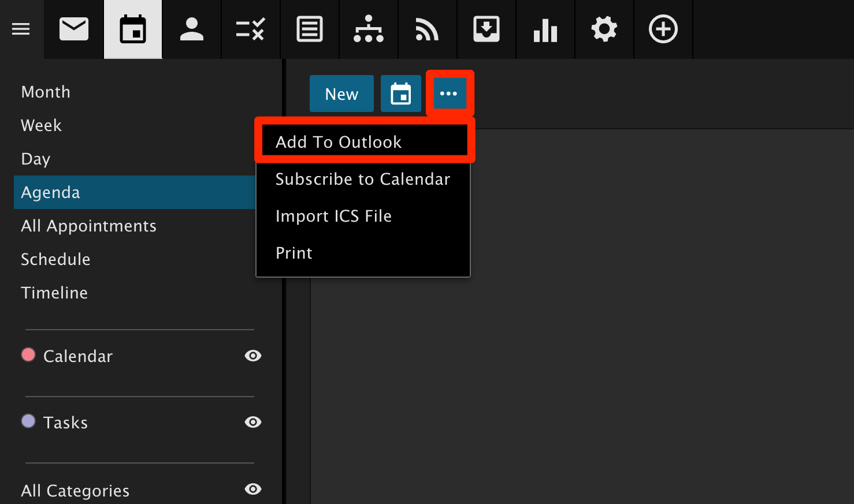The image size is (854, 504).
Task: Open the Contacts person icon
Action: (x=191, y=29)
